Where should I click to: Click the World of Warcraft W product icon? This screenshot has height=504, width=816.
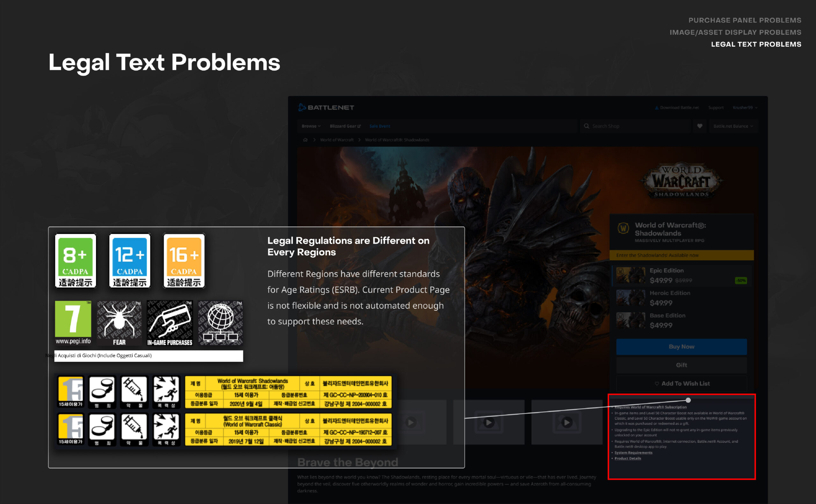(623, 229)
